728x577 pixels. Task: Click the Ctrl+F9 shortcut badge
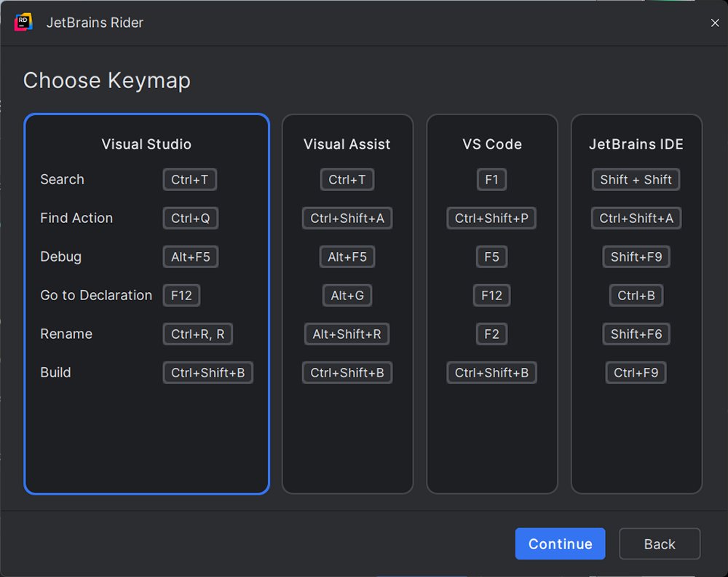point(636,372)
